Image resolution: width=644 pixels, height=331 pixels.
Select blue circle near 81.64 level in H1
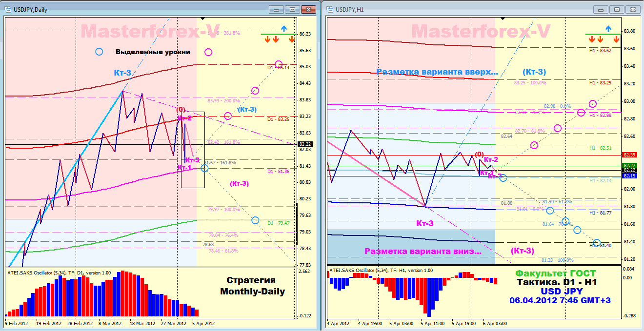click(x=565, y=221)
